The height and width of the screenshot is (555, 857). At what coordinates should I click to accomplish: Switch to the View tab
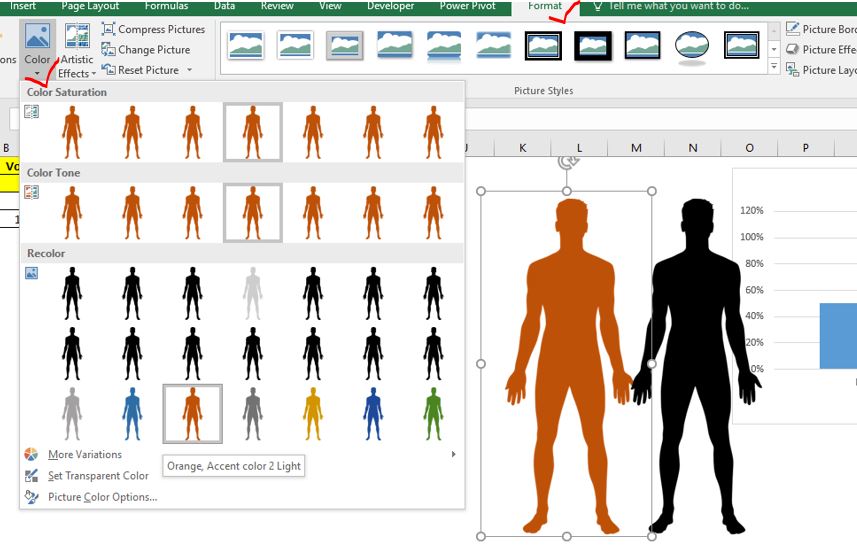[x=330, y=6]
